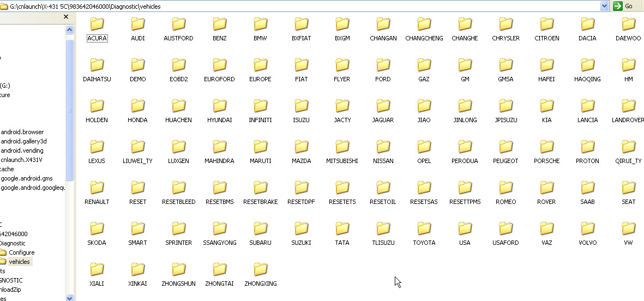The height and width of the screenshot is (301, 644).
Task: Select the MITSUBISHI folder
Action: pyautogui.click(x=342, y=152)
